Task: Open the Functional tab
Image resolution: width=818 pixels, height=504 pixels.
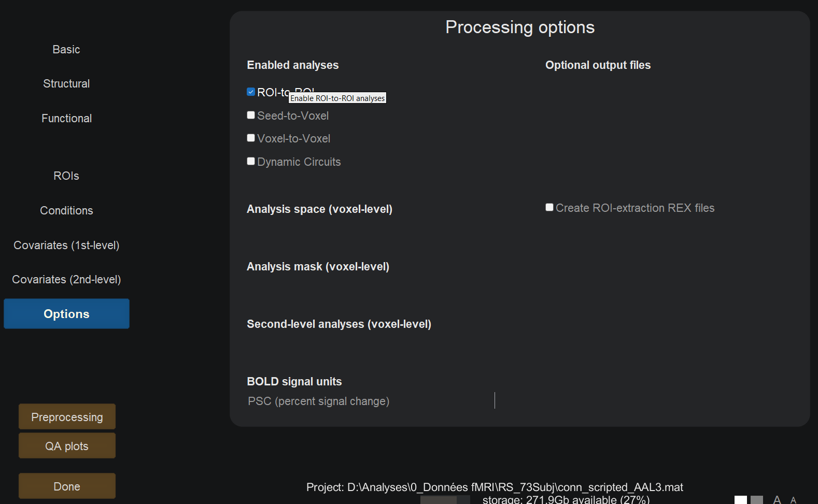Action: [x=66, y=118]
